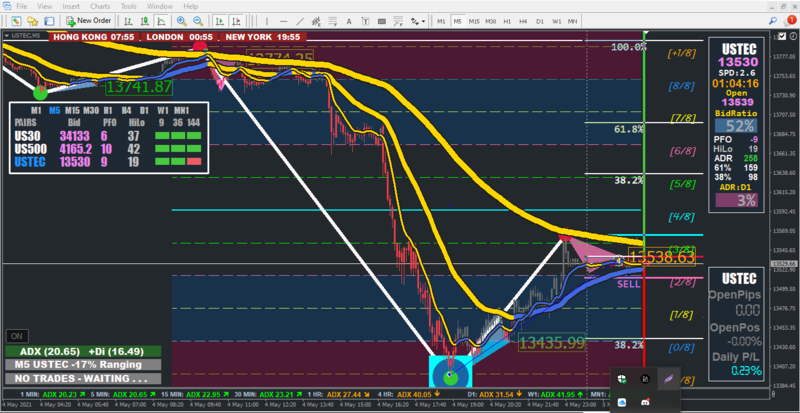This screenshot has width=800, height=413.
Task: Select the vertical line drawing tool
Action: [x=267, y=21]
